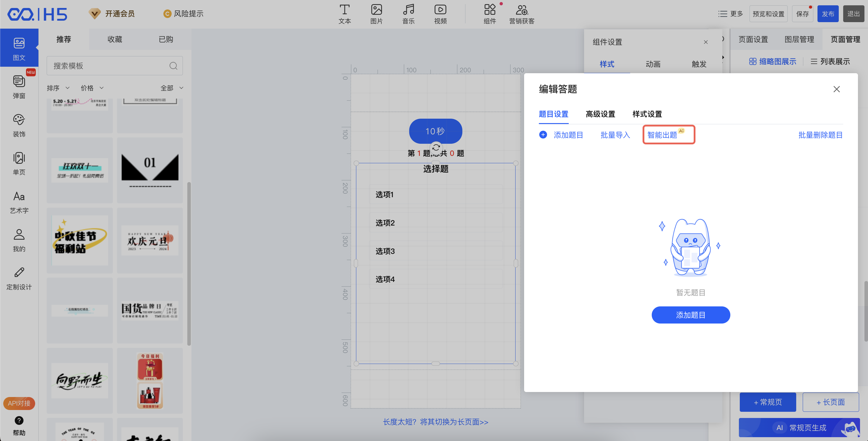The image size is (868, 441).
Task: Open the 视频 video tool
Action: (440, 14)
